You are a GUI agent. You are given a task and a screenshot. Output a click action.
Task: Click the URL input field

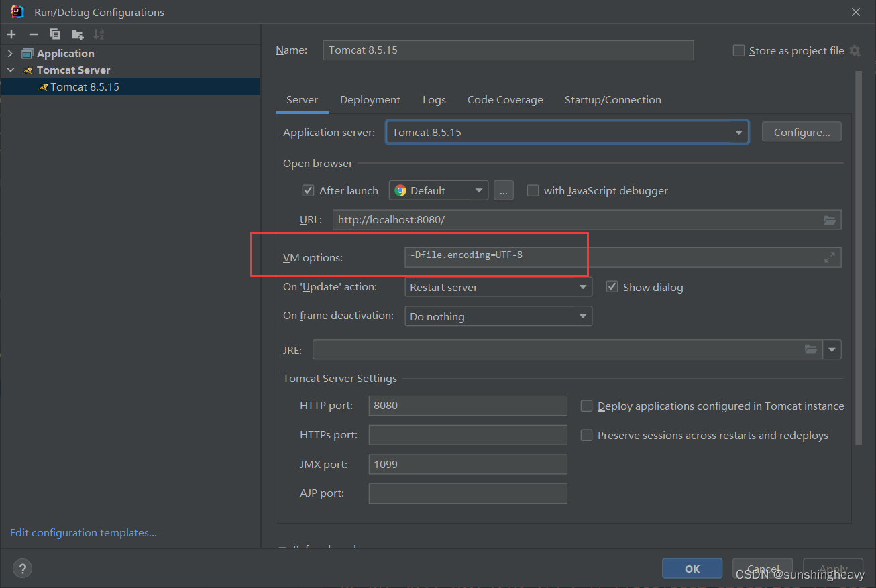tap(587, 220)
